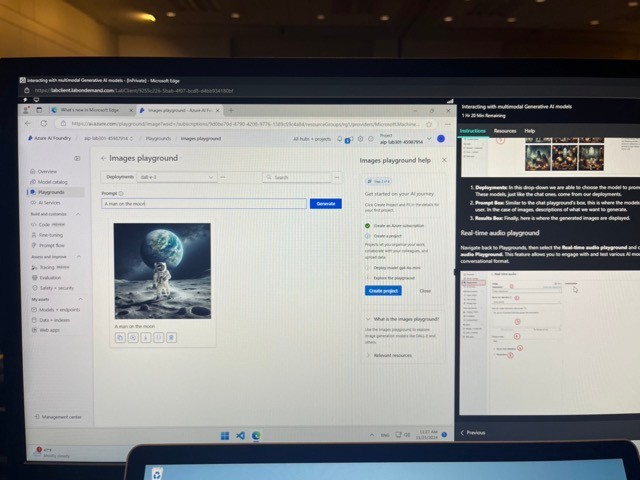Open Edge settings and more menu
The width and height of the screenshot is (640, 480).
point(448,124)
